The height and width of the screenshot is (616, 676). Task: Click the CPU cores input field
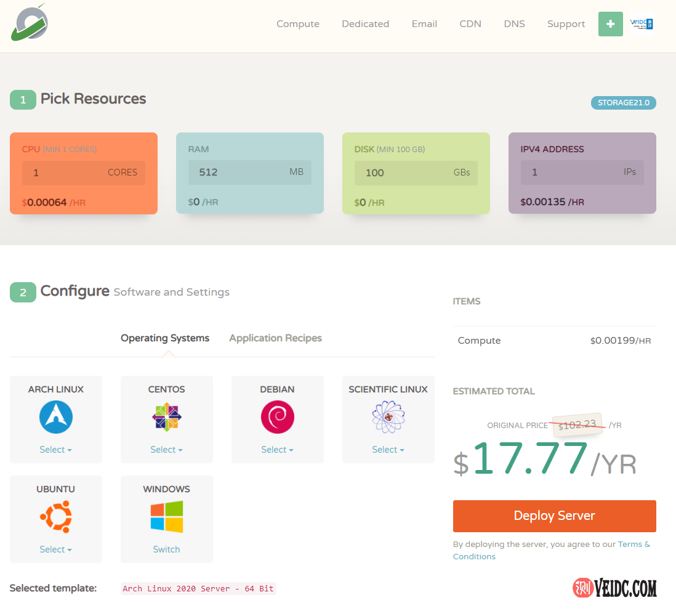(84, 172)
